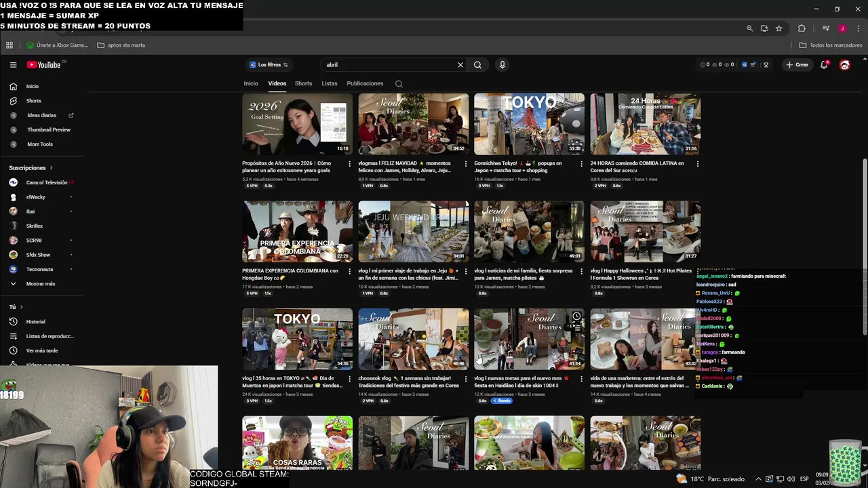This screenshot has width=868, height=488.
Task: Click the blue extension badge near stats
Action: 744,65
